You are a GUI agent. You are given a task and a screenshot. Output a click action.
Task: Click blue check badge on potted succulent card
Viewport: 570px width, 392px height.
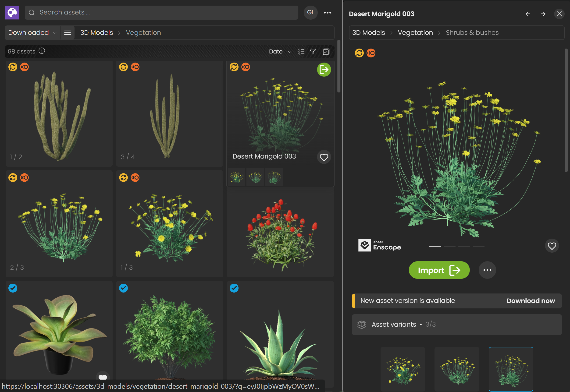[x=13, y=288]
